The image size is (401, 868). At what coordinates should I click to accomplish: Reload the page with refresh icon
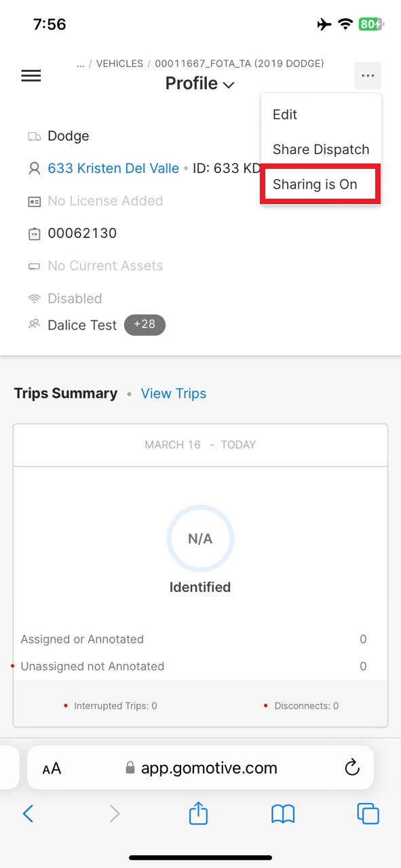pos(351,768)
